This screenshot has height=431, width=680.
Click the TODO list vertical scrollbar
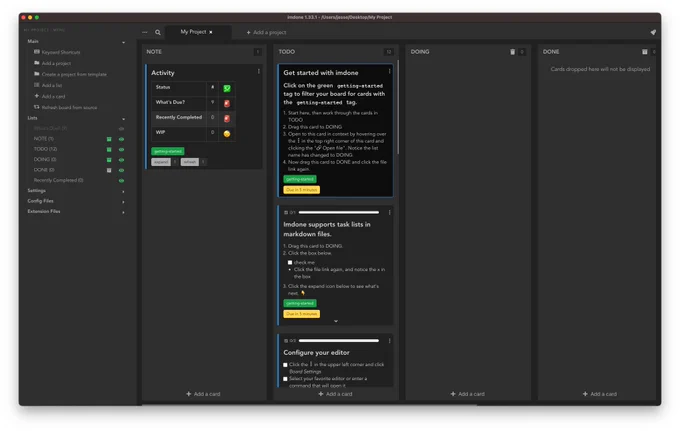(398, 108)
